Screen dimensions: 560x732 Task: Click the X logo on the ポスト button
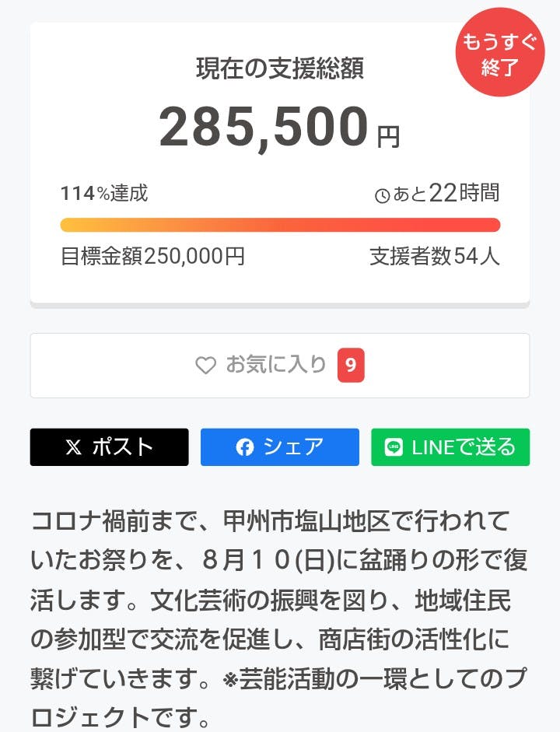tap(73, 447)
